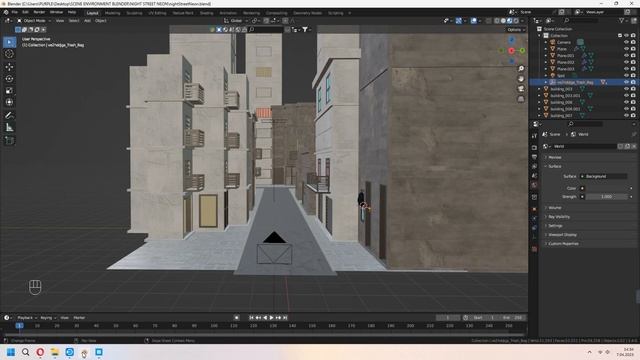
Task: Toggle Collection exclude checkbox
Action: tap(620, 36)
